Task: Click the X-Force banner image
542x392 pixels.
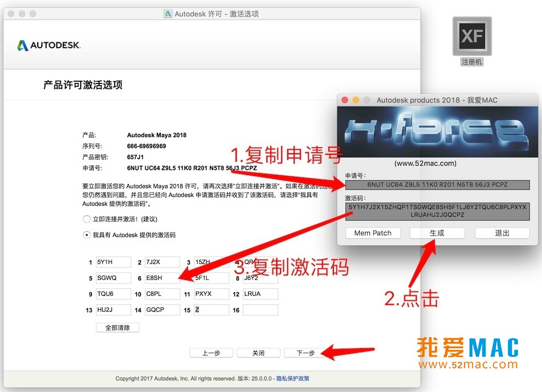Action: tap(437, 132)
